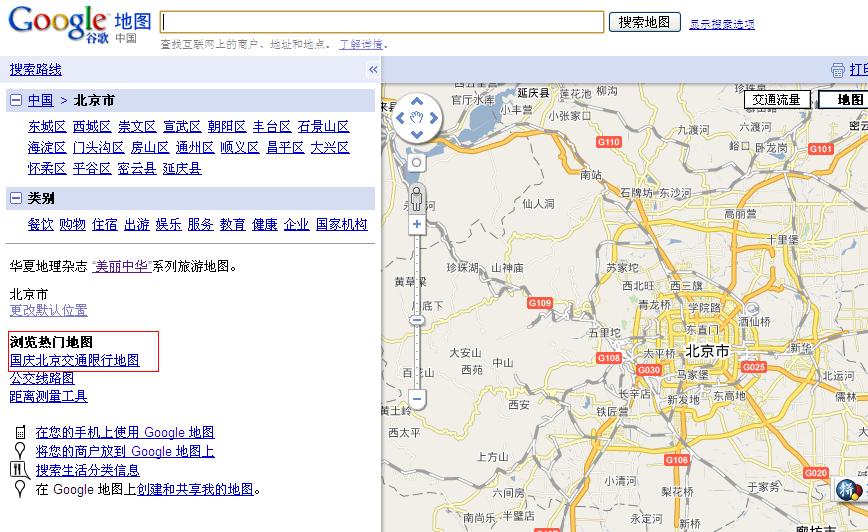Click the printer icon

coord(838,70)
